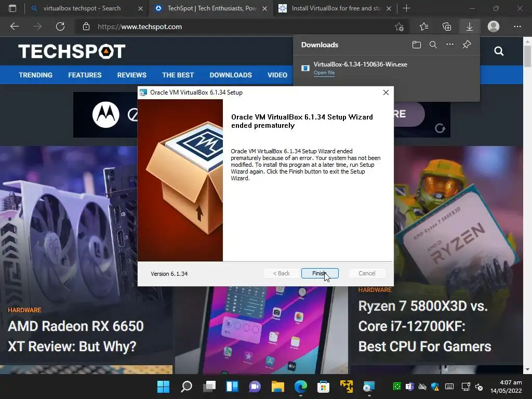Search downloads with the magnifier icon

coord(433,45)
